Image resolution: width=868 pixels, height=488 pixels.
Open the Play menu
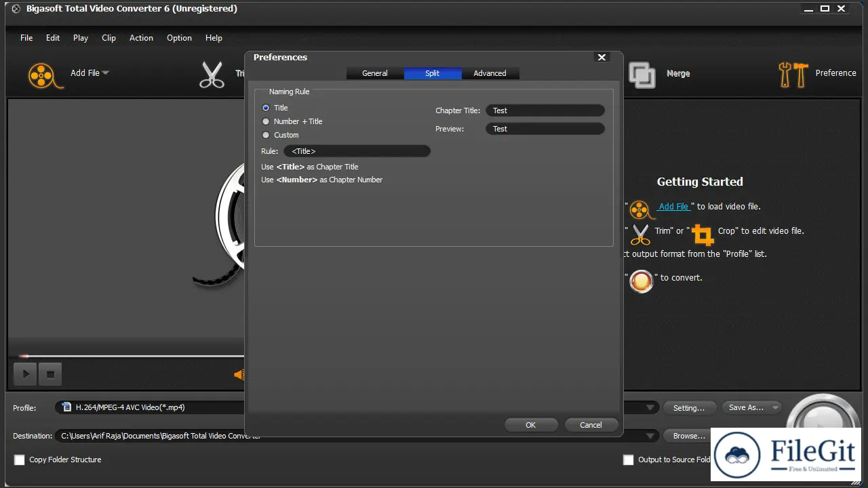tap(81, 38)
